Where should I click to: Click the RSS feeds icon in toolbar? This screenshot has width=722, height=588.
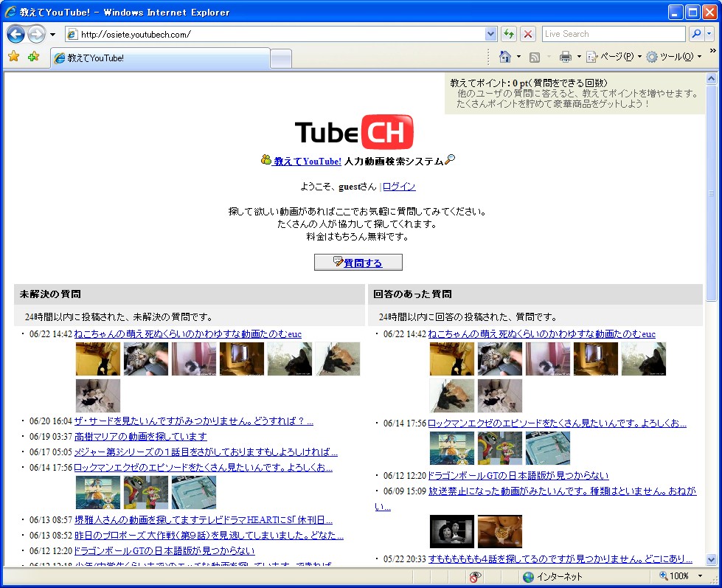click(x=535, y=57)
